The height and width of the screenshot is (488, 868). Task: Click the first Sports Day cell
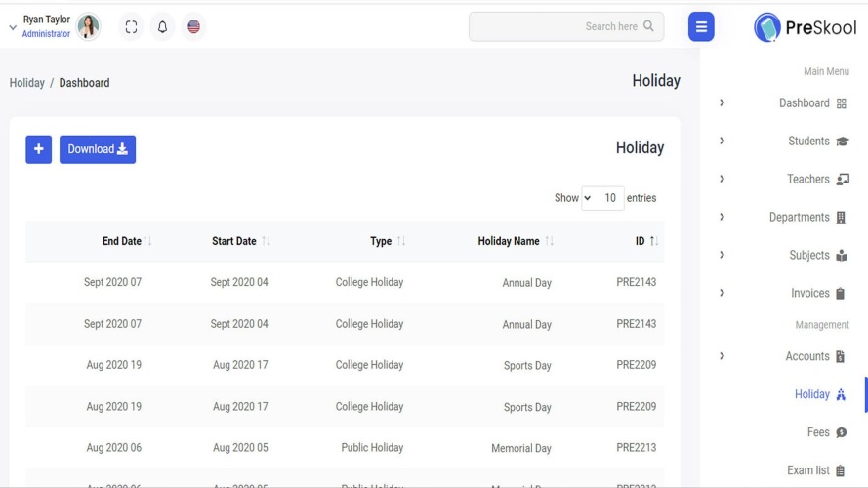[x=527, y=366]
